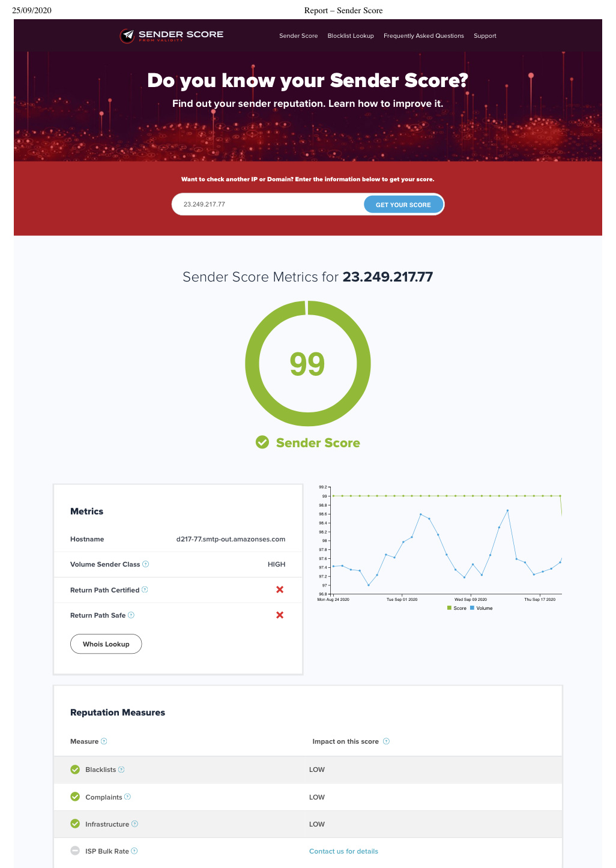Open help icon beside Infrastructure
Image resolution: width=616 pixels, height=868 pixels.
(x=135, y=824)
